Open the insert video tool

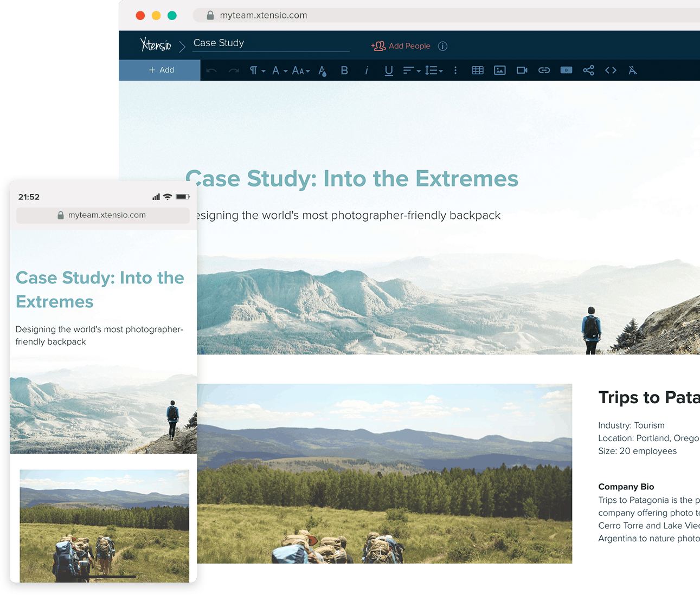pyautogui.click(x=522, y=70)
